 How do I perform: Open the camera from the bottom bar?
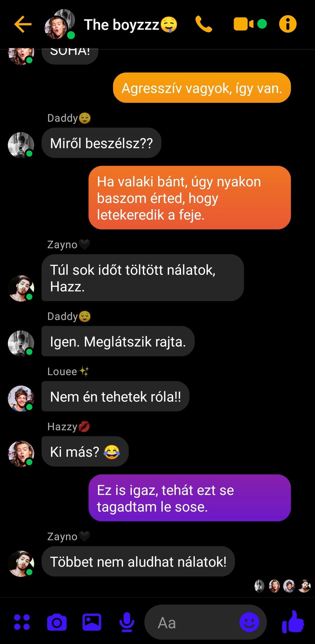(57, 623)
